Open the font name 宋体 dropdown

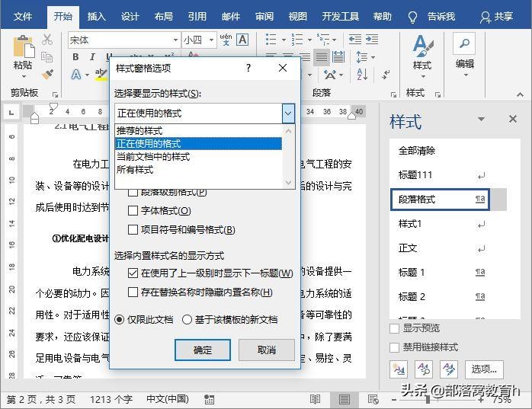tap(175, 40)
